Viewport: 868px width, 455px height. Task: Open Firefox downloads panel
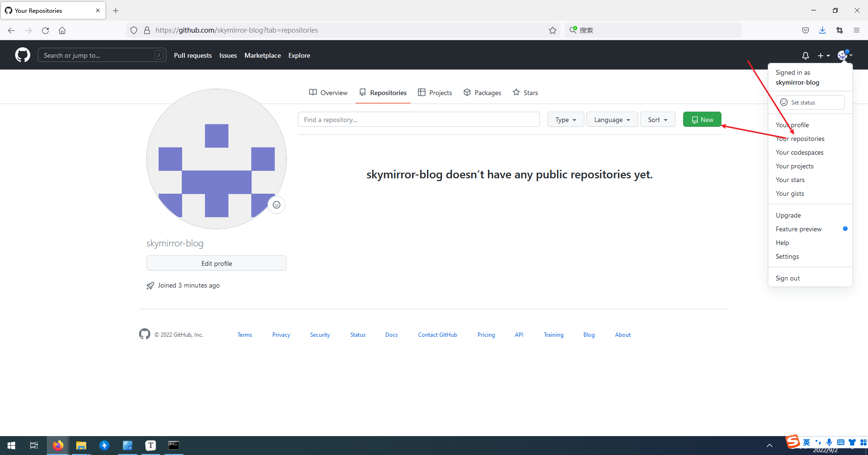pos(823,30)
